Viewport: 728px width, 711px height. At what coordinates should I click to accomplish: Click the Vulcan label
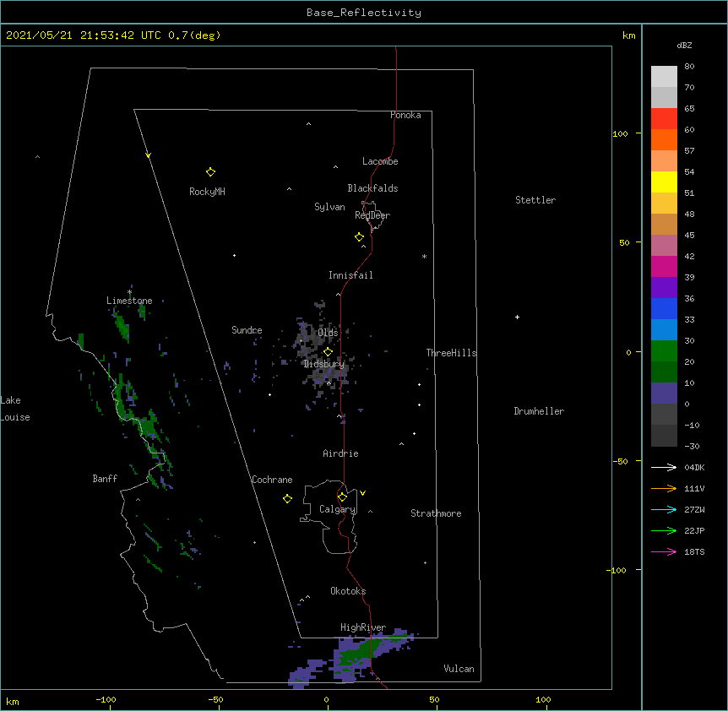tap(459, 669)
